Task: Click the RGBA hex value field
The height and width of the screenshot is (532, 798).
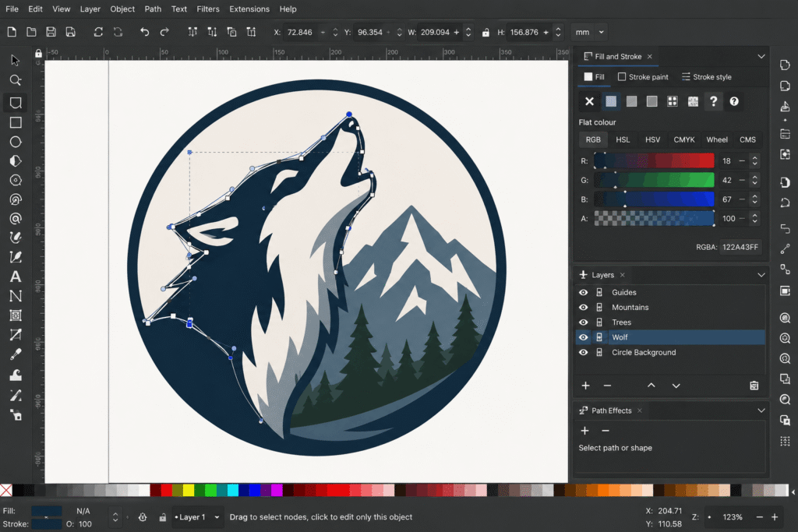Action: click(x=741, y=247)
